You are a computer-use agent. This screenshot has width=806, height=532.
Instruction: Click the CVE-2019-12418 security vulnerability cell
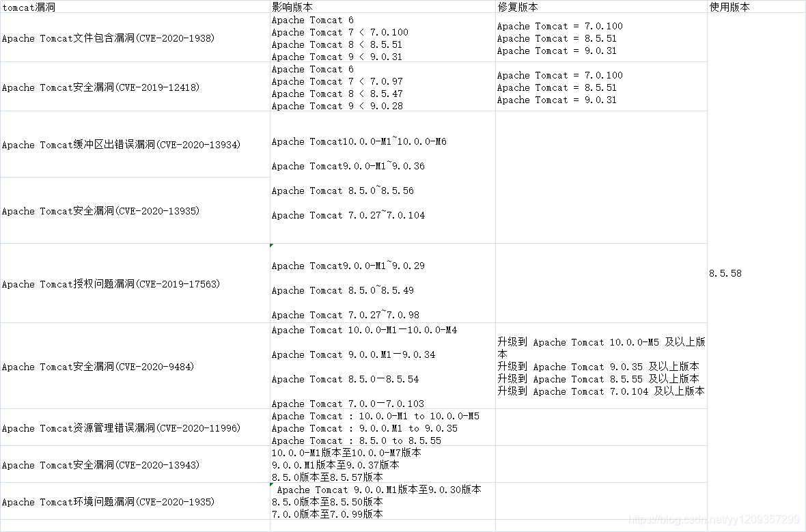click(135, 87)
